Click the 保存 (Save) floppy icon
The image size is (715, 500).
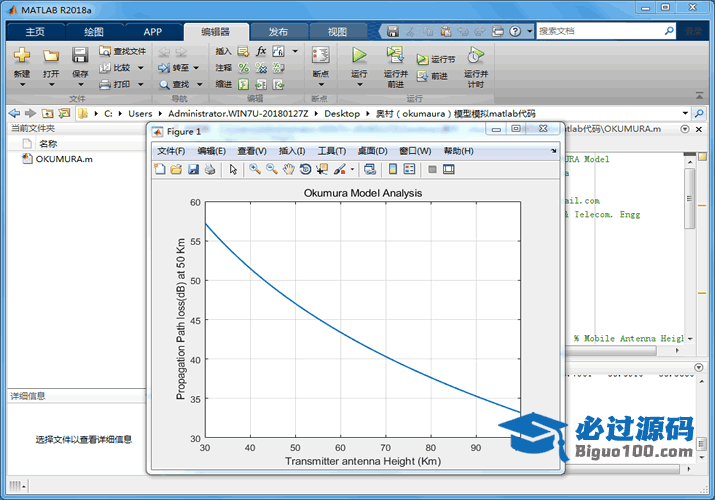click(x=80, y=55)
